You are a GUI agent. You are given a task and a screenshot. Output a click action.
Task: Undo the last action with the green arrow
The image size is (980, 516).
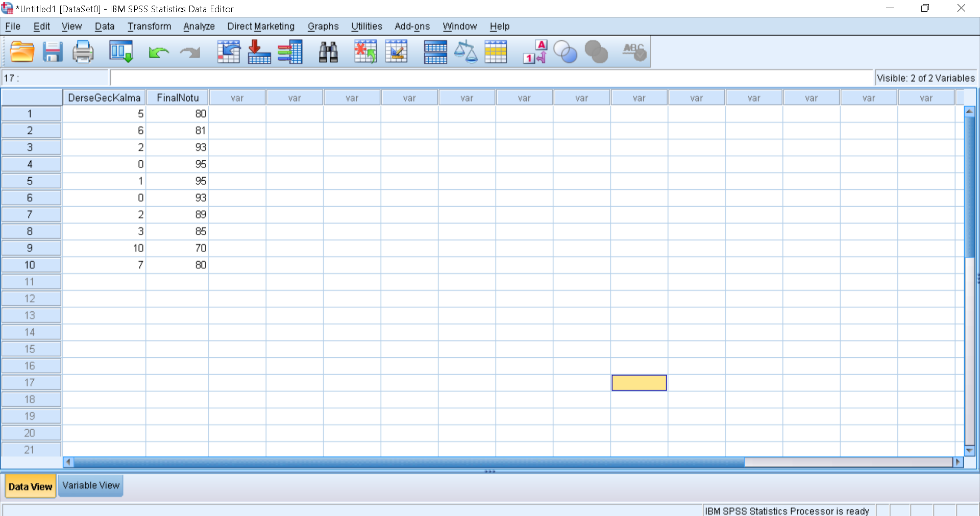pos(158,52)
